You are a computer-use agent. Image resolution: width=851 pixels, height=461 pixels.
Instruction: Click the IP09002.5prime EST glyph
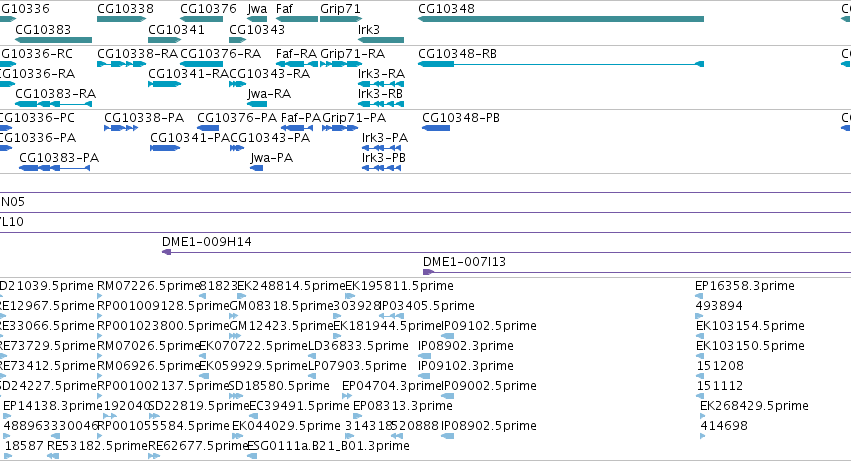447,396
